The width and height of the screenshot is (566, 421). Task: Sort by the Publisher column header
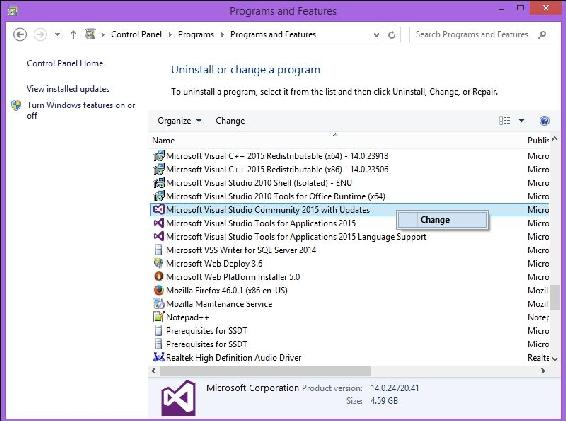pos(538,140)
